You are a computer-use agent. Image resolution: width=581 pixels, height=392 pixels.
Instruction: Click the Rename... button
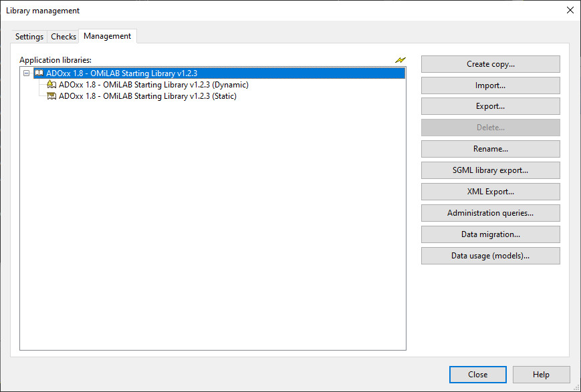pyautogui.click(x=491, y=149)
